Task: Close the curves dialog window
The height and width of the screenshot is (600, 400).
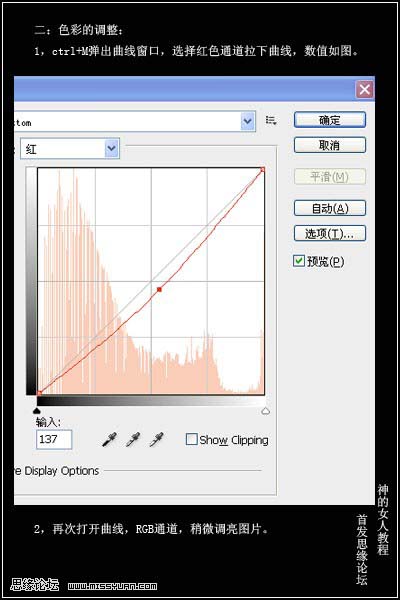Action: click(x=364, y=90)
